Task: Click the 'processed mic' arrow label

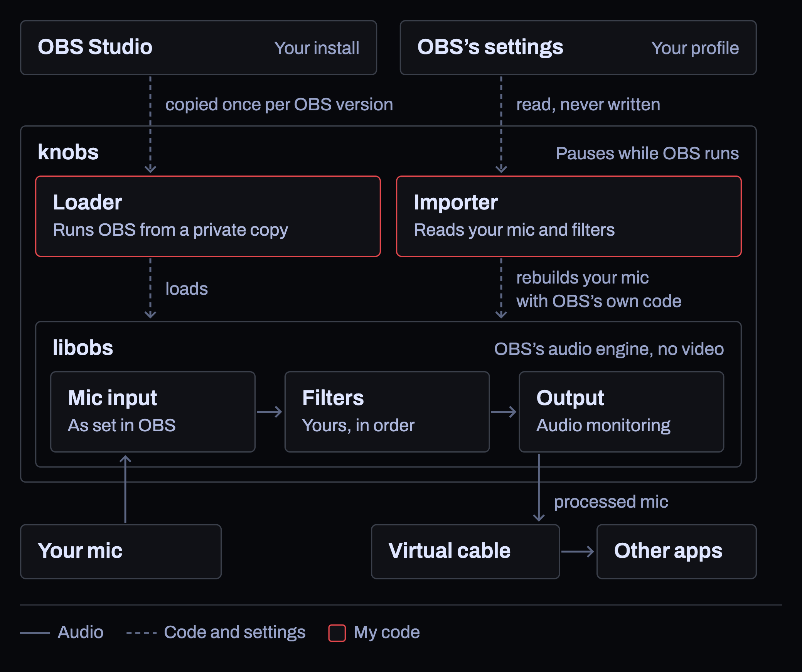Action: point(611,502)
